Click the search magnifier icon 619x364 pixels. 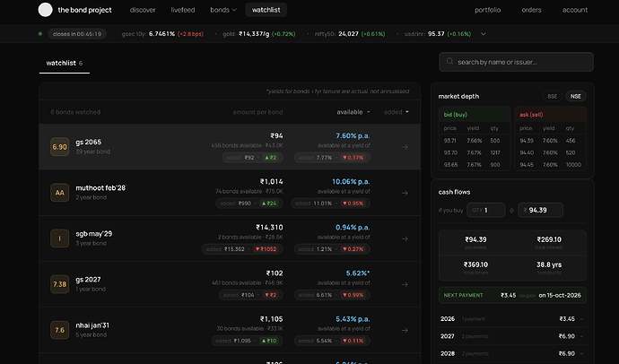(449, 62)
